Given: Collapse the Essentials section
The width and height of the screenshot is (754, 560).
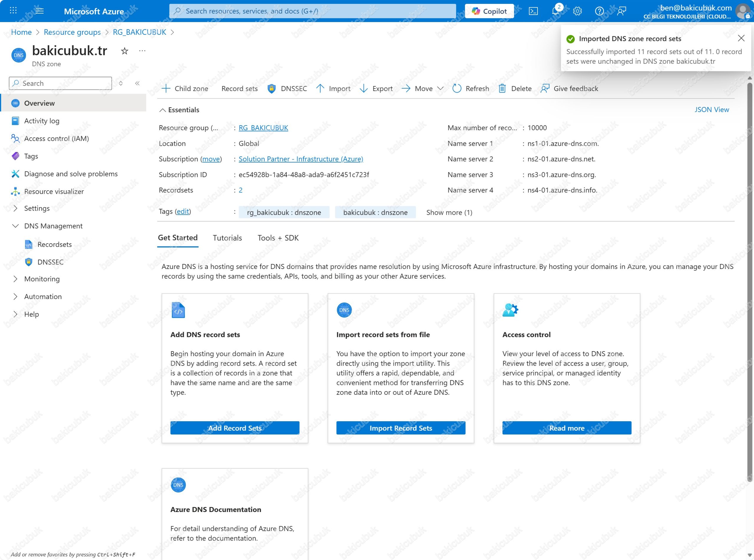Looking at the screenshot, I should [x=163, y=110].
